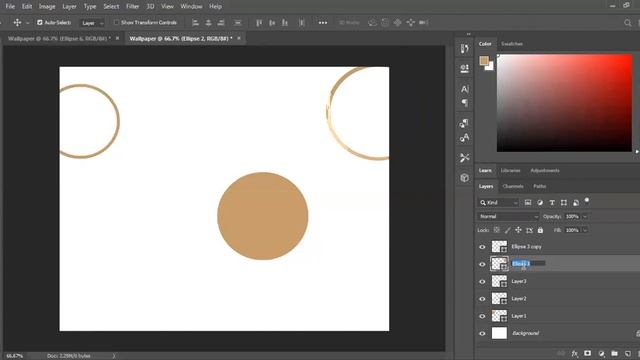Viewport: 640px width, 360px height.
Task: Open the Auto-Select Layer dropdown
Action: click(x=92, y=23)
